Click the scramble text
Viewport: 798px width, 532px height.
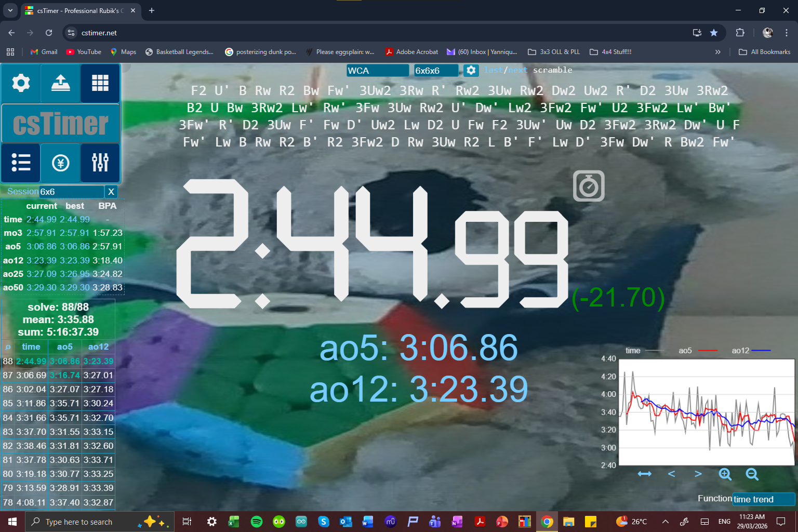pyautogui.click(x=459, y=116)
